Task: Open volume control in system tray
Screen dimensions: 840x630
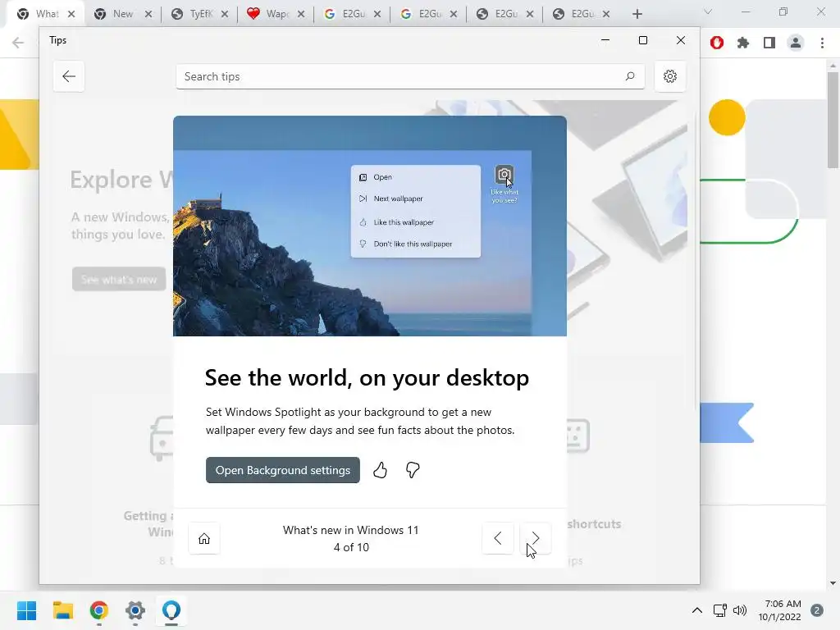Action: [740, 610]
